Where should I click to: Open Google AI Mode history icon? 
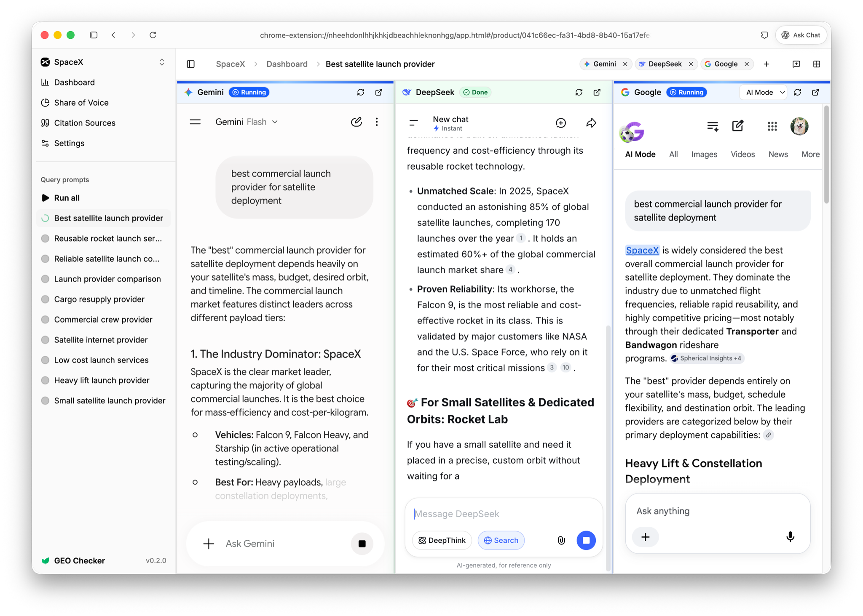pos(713,126)
